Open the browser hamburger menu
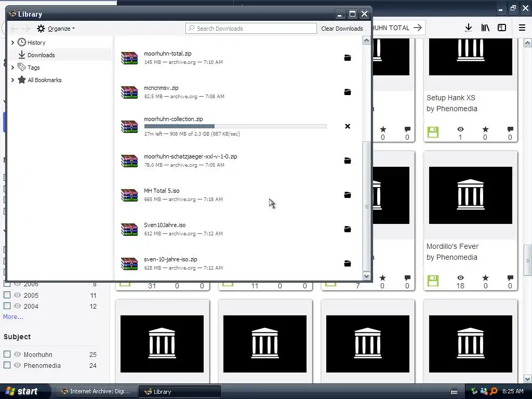This screenshot has height=399, width=532. pos(522,28)
